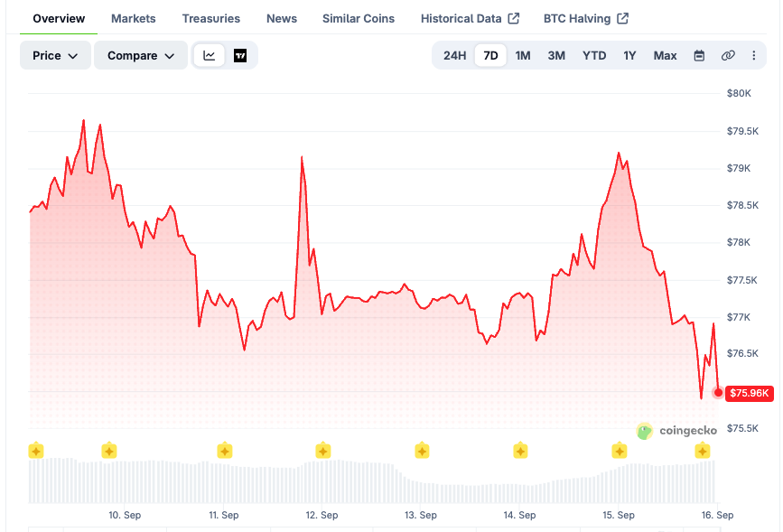The width and height of the screenshot is (783, 532).
Task: Click the news marker above 14. Sep
Action: (x=520, y=451)
